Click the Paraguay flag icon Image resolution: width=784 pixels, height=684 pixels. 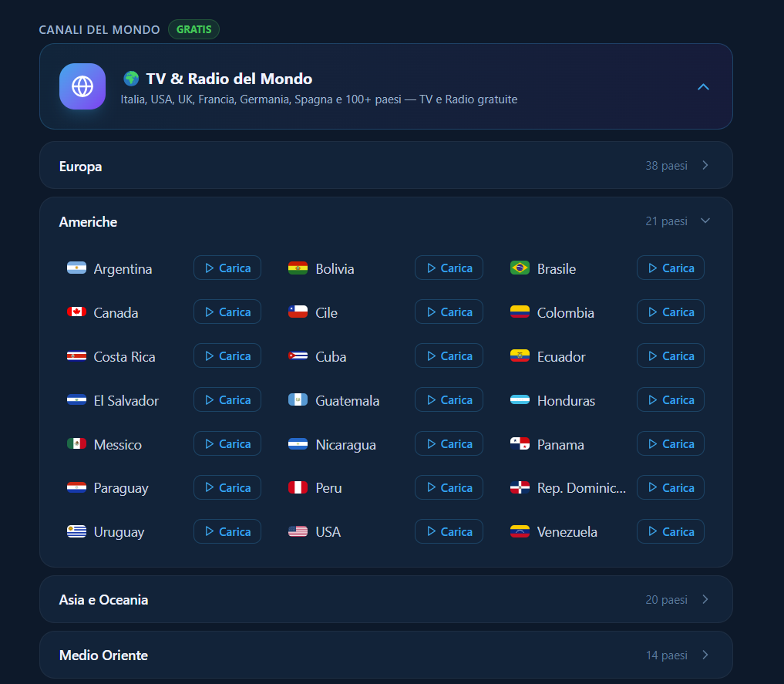(x=76, y=487)
